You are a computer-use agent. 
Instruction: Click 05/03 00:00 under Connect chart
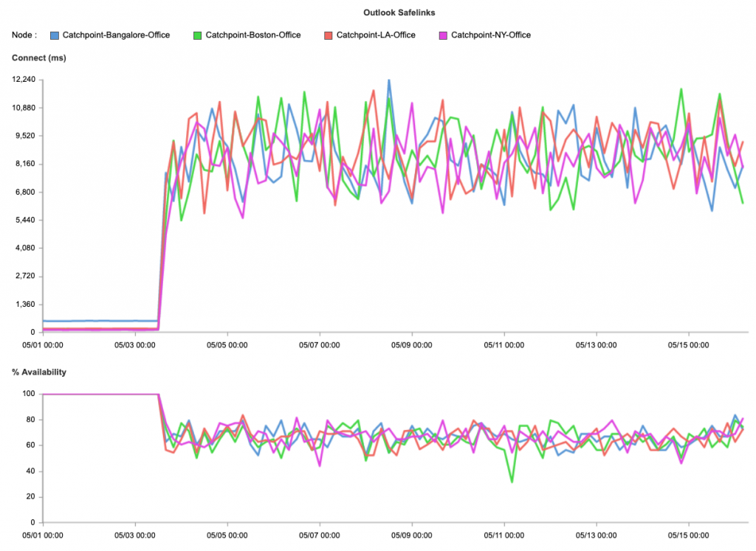point(135,345)
